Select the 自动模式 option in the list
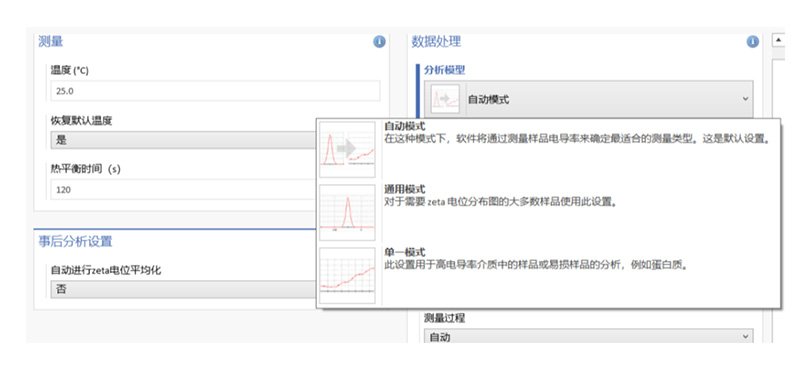 point(548,149)
